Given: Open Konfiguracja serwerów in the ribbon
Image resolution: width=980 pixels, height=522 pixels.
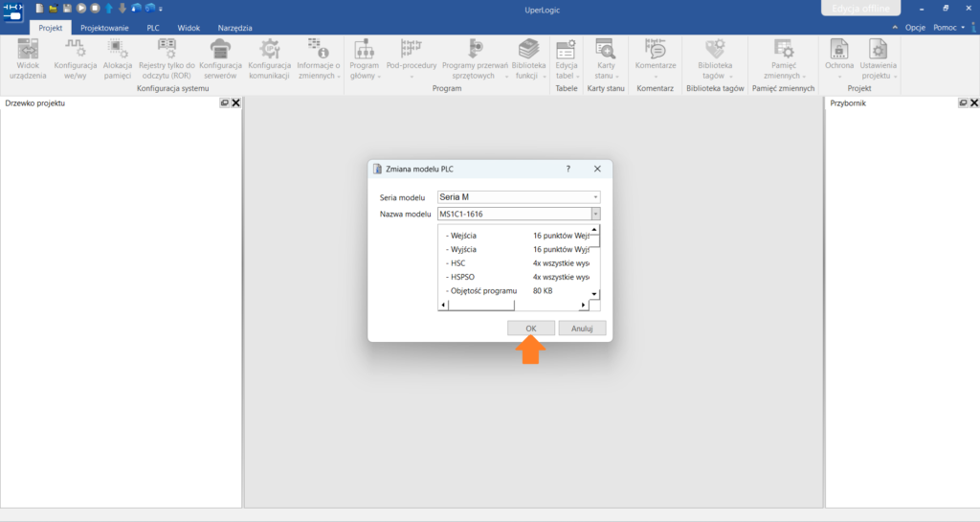Looking at the screenshot, I should 220,59.
